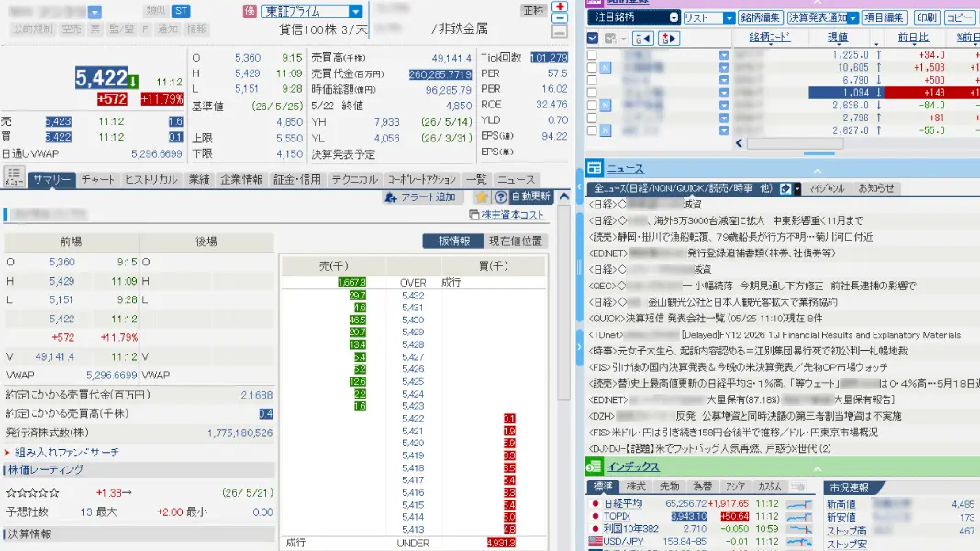Image resolution: width=980 pixels, height=551 pixels.
Task: Switch to the ヒストリカル tab
Action: (151, 179)
